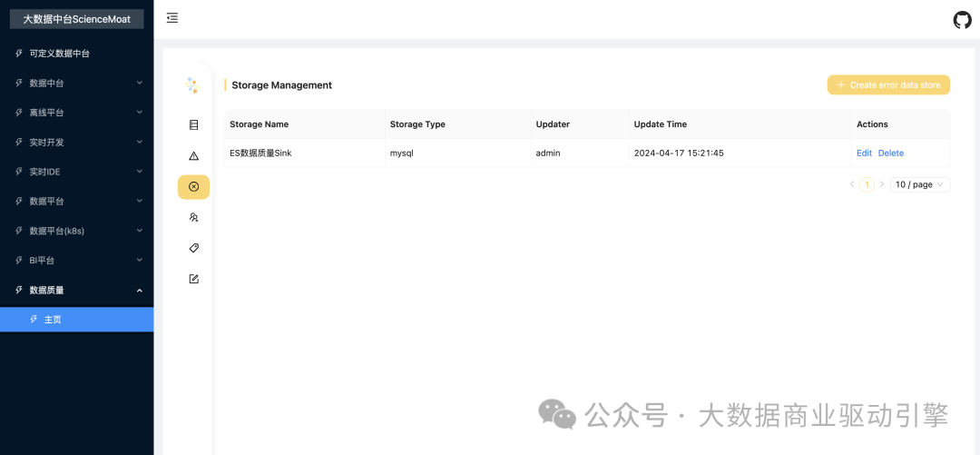Open 可定义数据中台 menu item
The height and width of the screenshot is (455, 980).
click(77, 54)
